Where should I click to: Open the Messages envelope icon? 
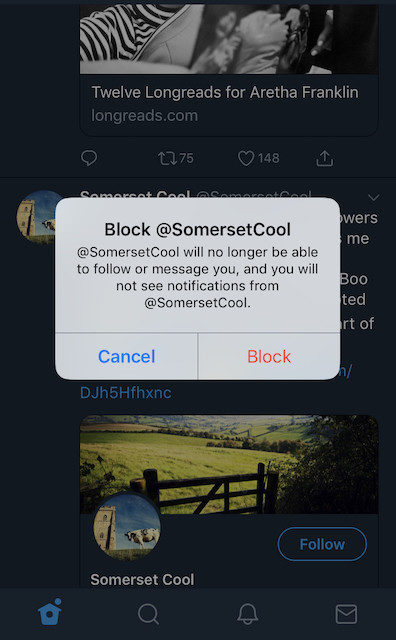(x=346, y=614)
